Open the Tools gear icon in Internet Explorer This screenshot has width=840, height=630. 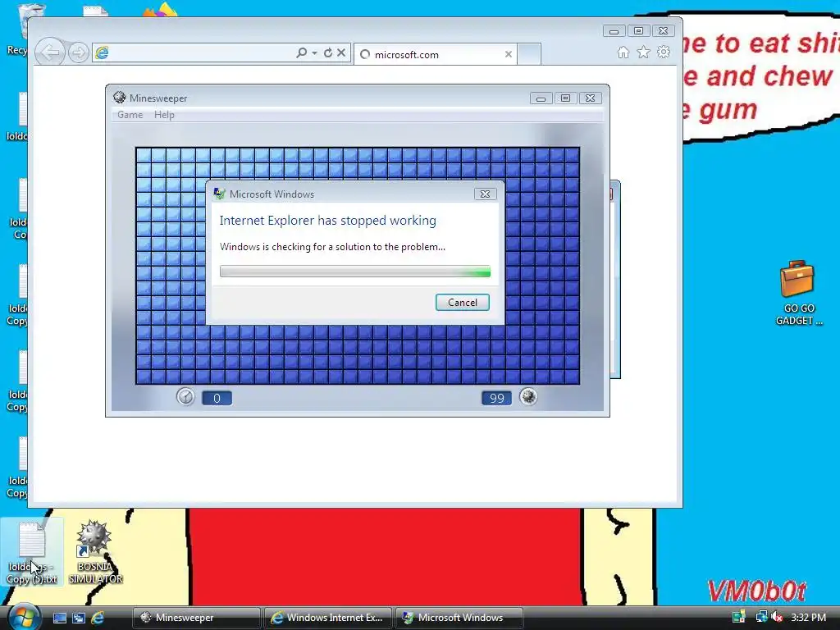pos(664,52)
